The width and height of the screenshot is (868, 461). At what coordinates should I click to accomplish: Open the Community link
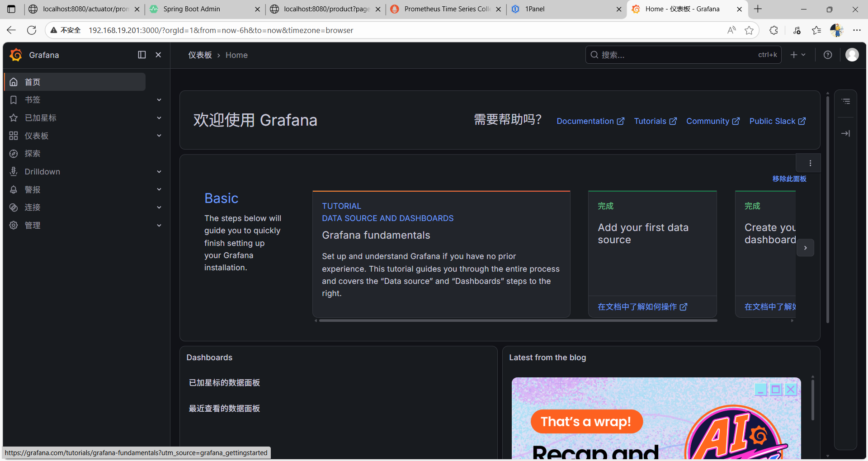pyautogui.click(x=713, y=121)
